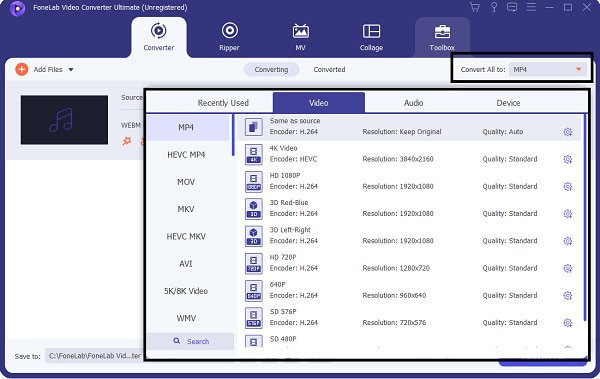
Task: Select the "Resolution: 3840x2160" text
Action: 398,159
